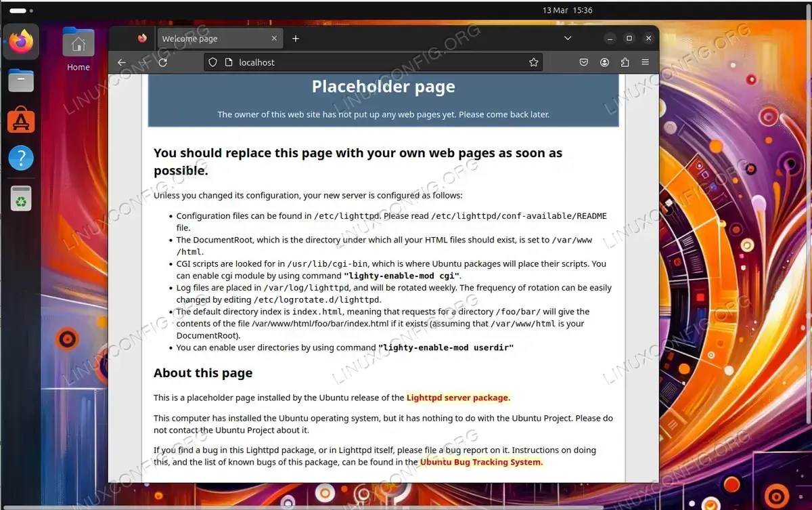Viewport: 812px width, 510px height.
Task: Open the Home folder desktop icon
Action: [78, 49]
